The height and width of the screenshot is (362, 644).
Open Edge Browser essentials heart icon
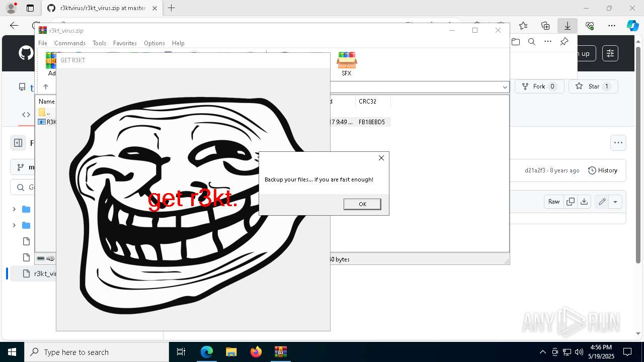tap(590, 26)
